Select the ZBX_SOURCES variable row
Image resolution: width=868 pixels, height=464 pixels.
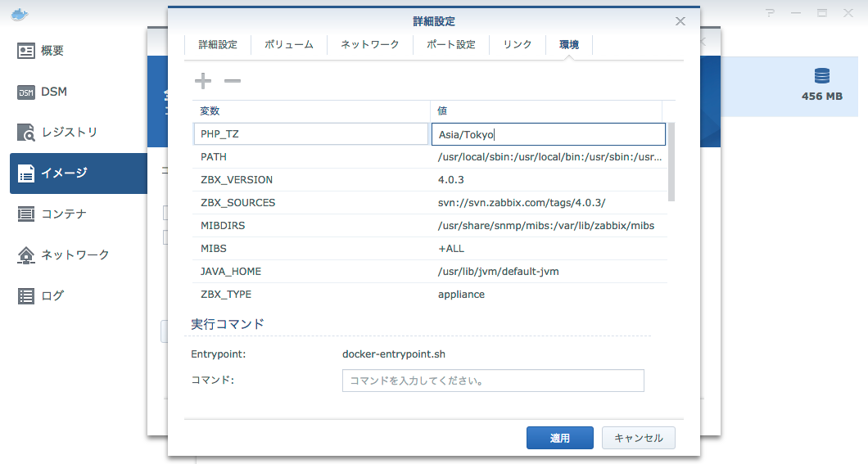(430, 203)
